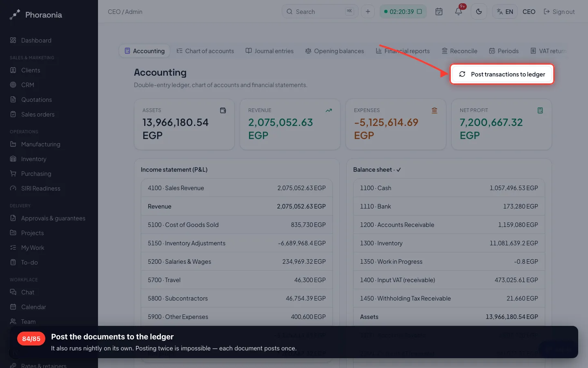Switch to VAT return tab
The height and width of the screenshot is (368, 588).
(x=548, y=51)
